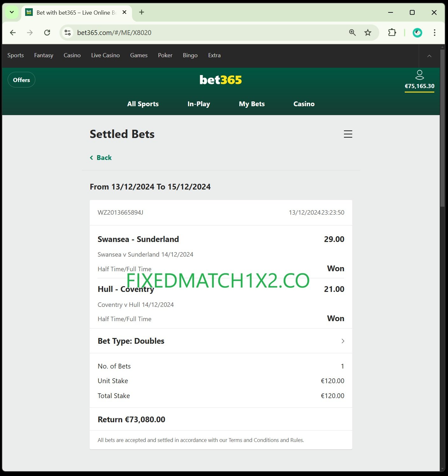Click the page vertical scrollbar thumb
The image size is (448, 476).
click(442, 128)
